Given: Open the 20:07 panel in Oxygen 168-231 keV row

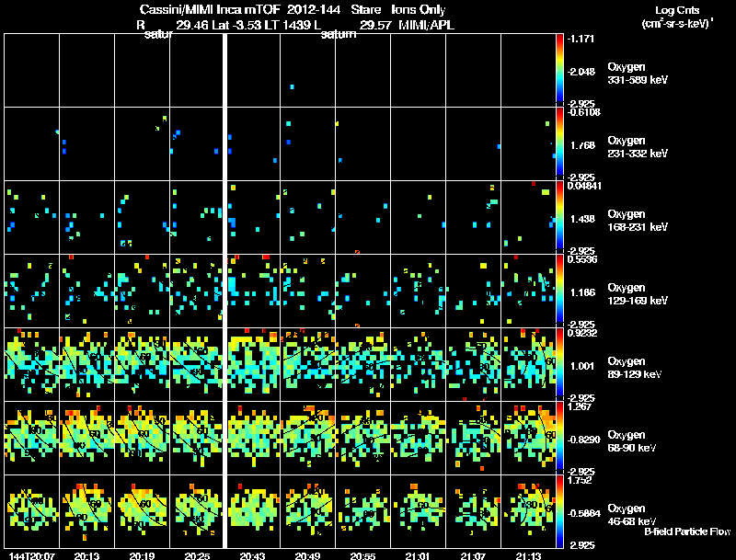Looking at the screenshot, I should click(31, 217).
